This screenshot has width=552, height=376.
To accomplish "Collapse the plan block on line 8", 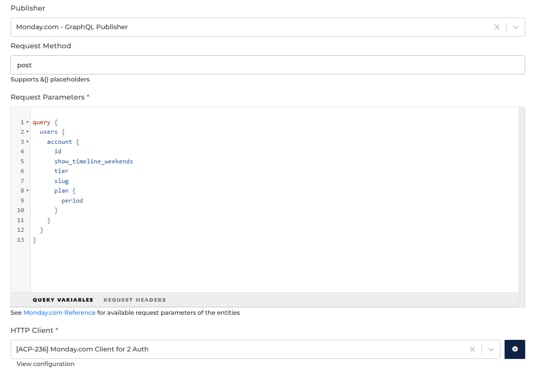I will 27,190.
